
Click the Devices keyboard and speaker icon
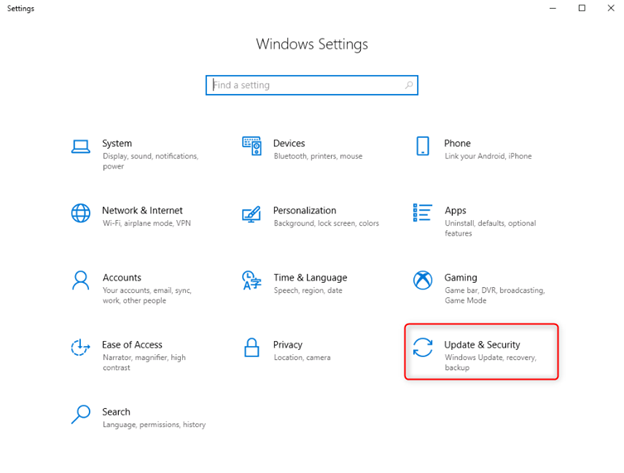[x=252, y=146]
